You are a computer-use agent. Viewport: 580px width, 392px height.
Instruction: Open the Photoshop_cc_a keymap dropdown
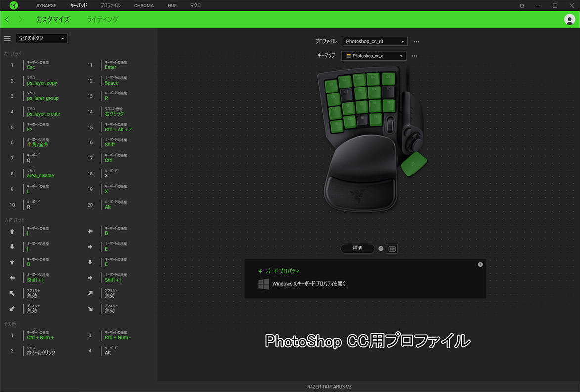click(374, 56)
